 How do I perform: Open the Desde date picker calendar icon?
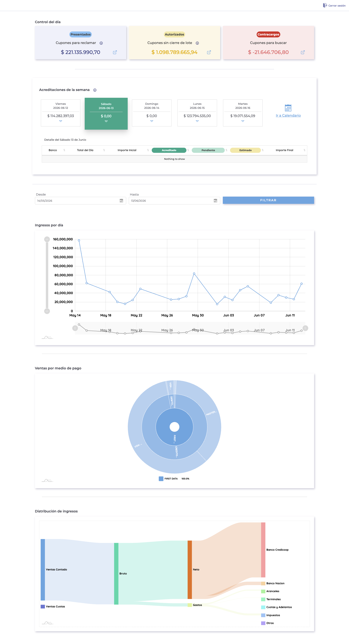(x=122, y=200)
